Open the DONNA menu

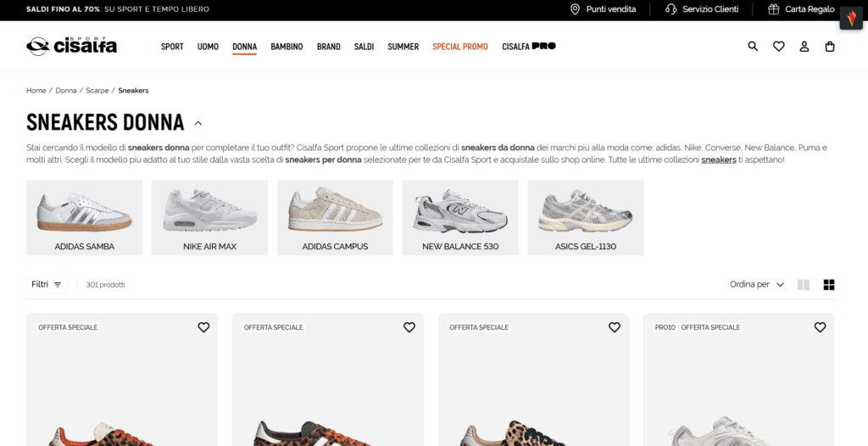245,47
